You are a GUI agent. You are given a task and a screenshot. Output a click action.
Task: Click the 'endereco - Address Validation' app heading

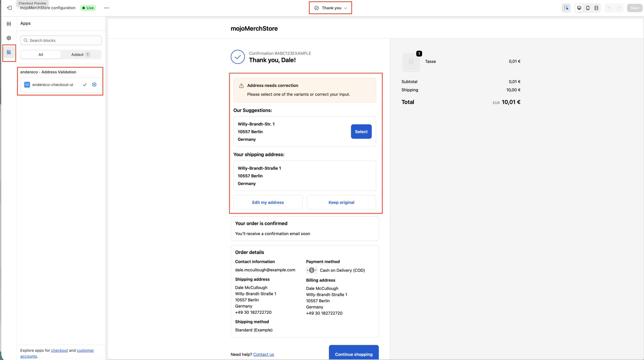click(48, 72)
